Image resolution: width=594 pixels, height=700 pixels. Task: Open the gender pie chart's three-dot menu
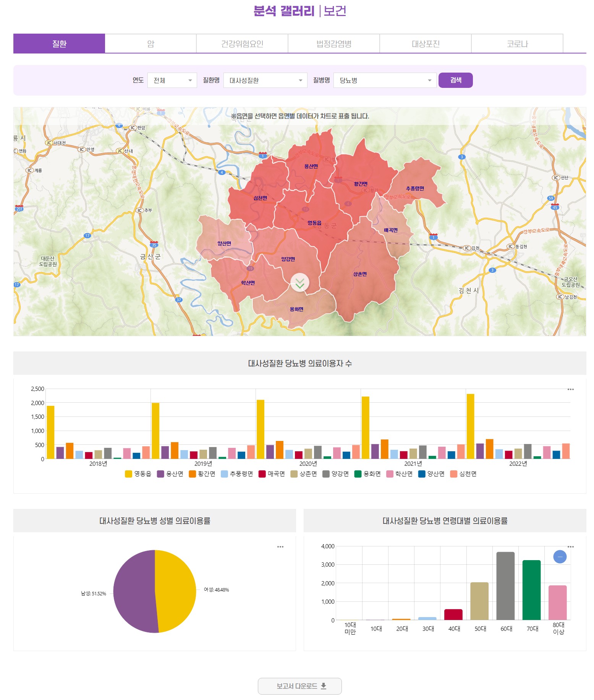280,547
